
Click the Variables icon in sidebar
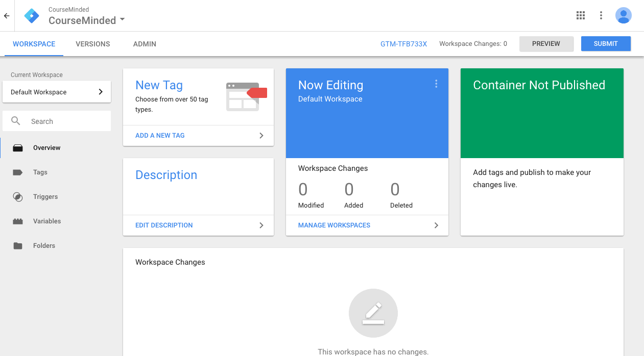tap(18, 221)
